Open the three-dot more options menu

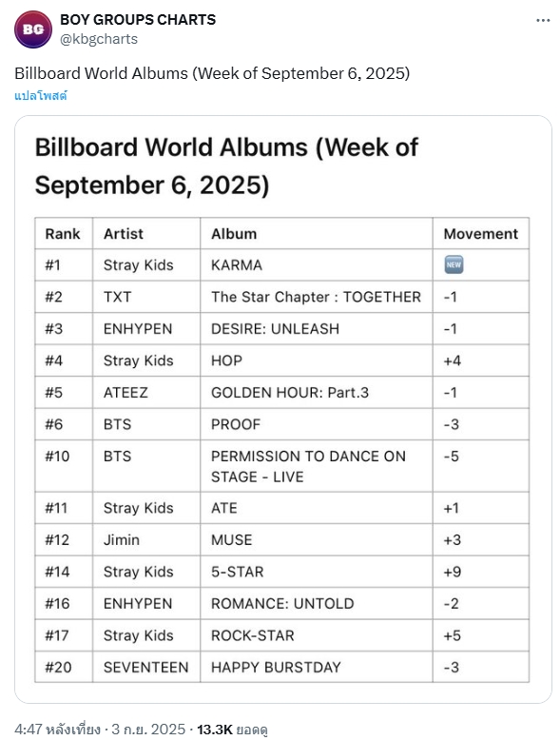coord(543,20)
